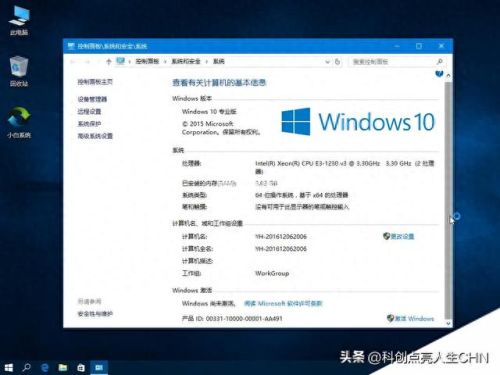Open System protection from the sidebar
Viewport: 500px width, 375px height.
click(x=89, y=124)
